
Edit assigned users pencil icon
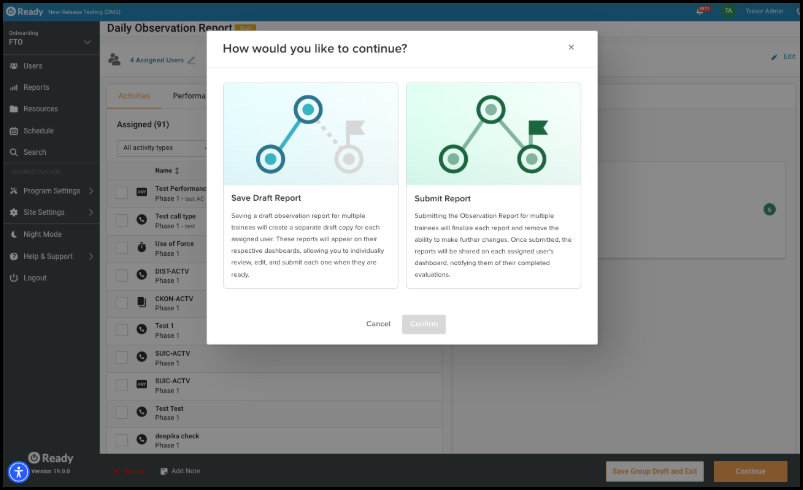tap(192, 60)
